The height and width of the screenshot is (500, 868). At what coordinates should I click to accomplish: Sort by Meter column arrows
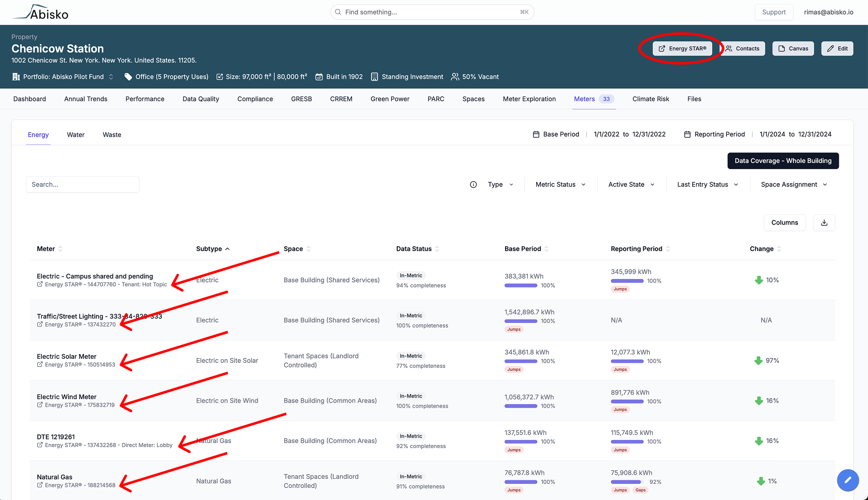60,249
